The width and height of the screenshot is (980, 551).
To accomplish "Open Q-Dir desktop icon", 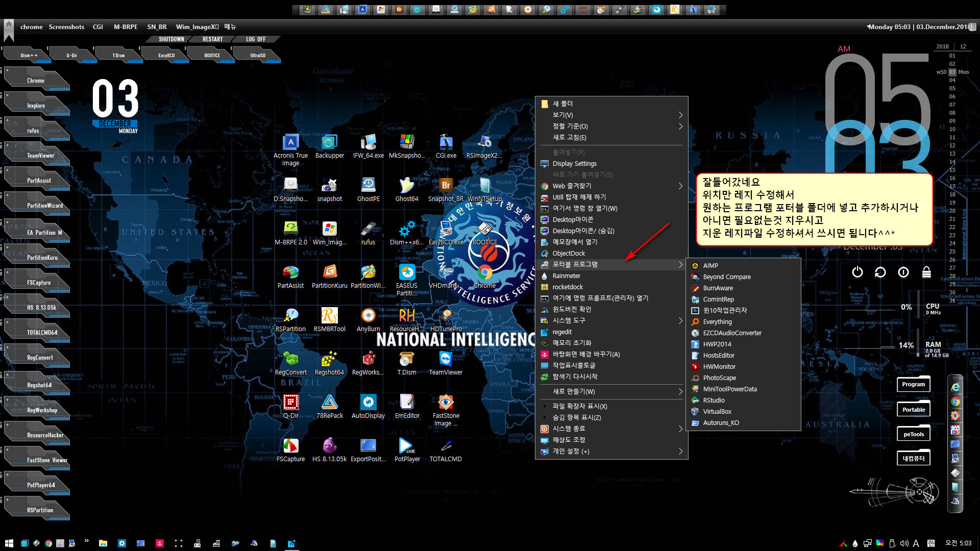I will coord(290,407).
